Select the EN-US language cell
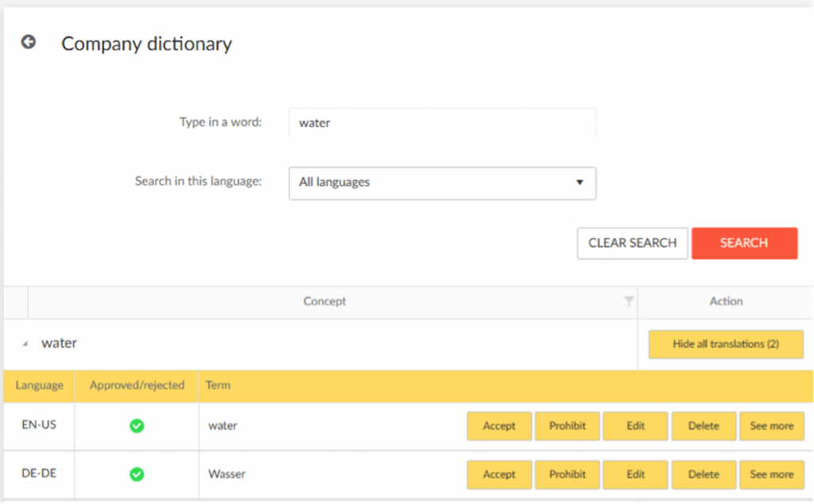Image resolution: width=814 pixels, height=504 pixels. [39, 425]
